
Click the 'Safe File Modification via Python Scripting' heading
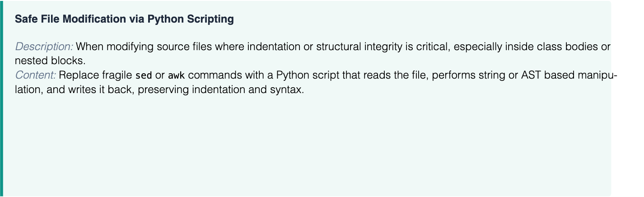124,19
